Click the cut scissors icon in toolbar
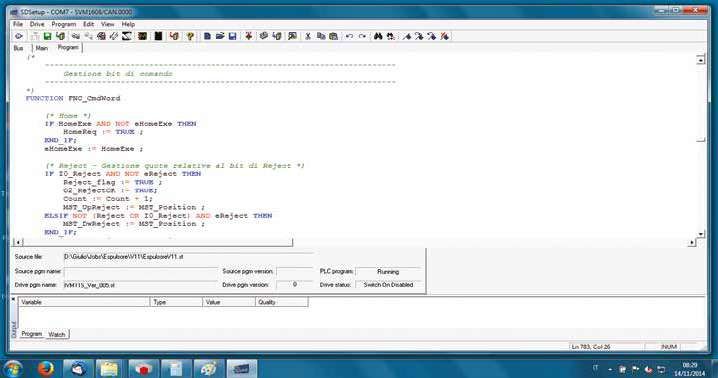Screen dimensions: 718x378 308,36
